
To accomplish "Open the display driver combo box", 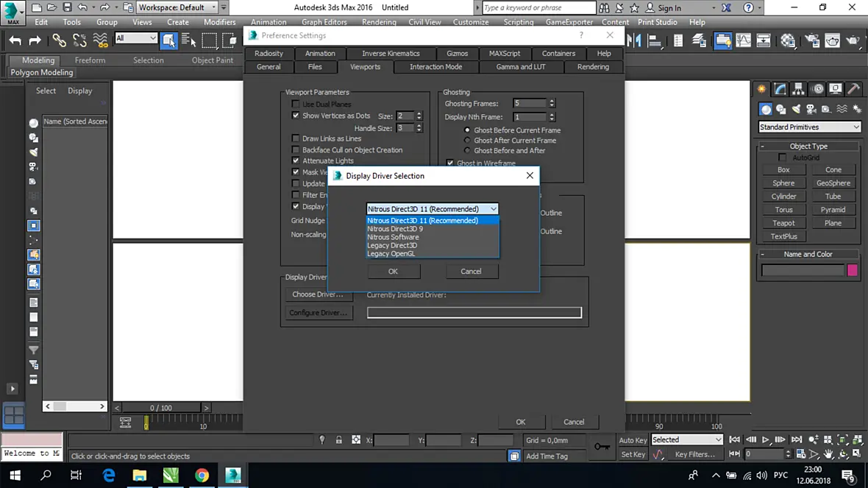I will click(x=432, y=209).
